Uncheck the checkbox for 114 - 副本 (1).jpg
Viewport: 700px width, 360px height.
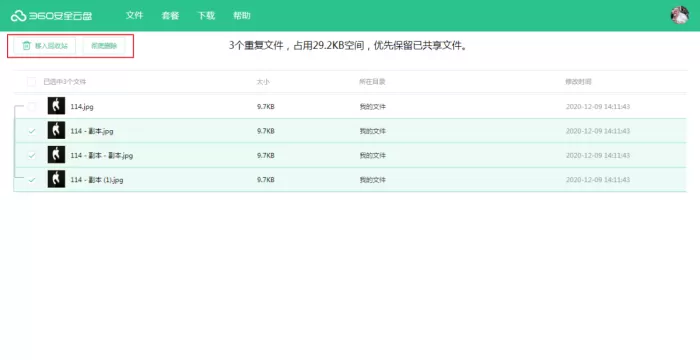pos(31,180)
